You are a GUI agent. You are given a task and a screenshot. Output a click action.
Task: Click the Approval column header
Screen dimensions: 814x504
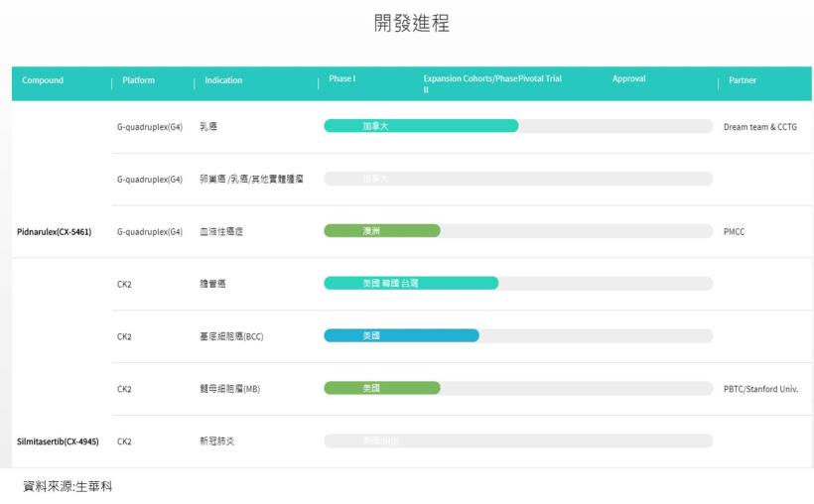[628, 78]
